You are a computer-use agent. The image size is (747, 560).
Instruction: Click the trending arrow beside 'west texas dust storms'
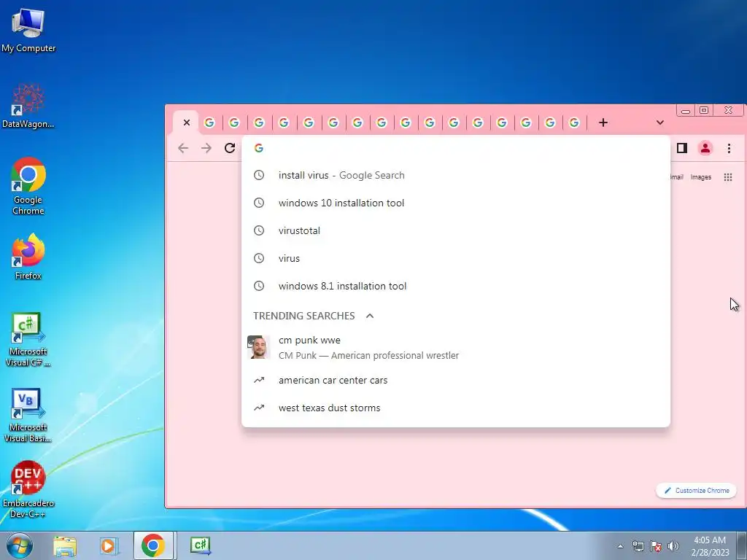259,408
